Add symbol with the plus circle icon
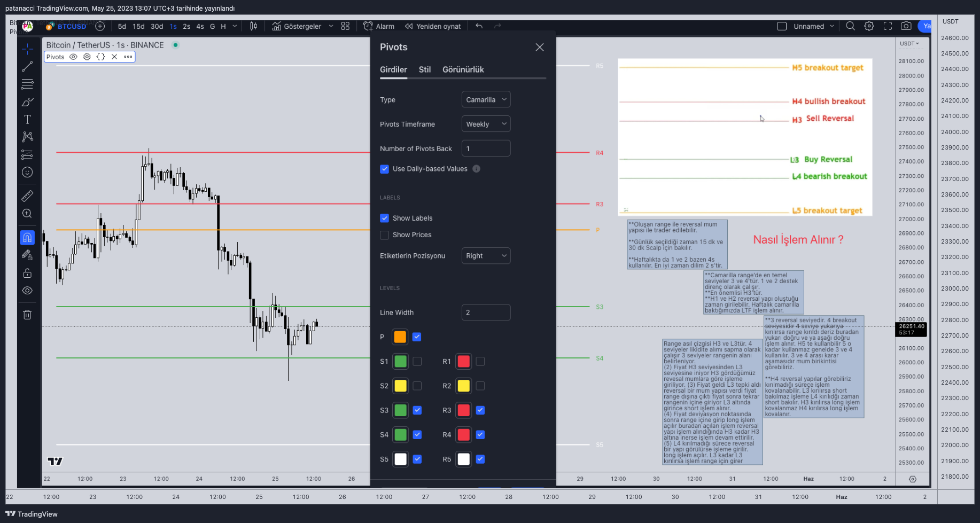This screenshot has width=980, height=523. pyautogui.click(x=100, y=26)
